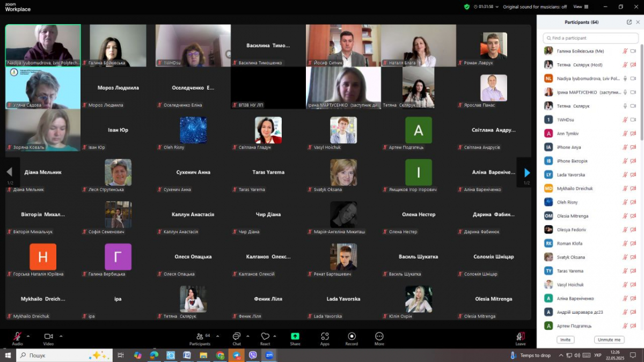Click the Find a participant search field
This screenshot has height=362, width=644.
590,38
